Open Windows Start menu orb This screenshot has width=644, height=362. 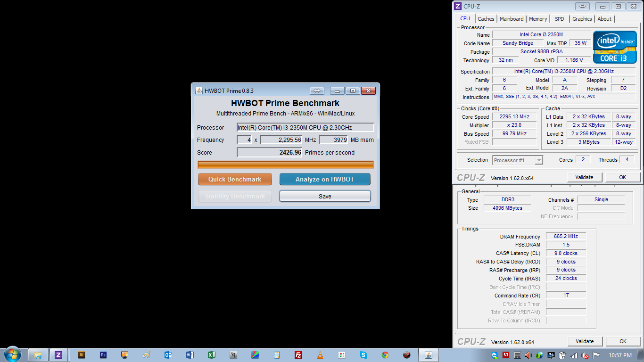tap(12, 354)
